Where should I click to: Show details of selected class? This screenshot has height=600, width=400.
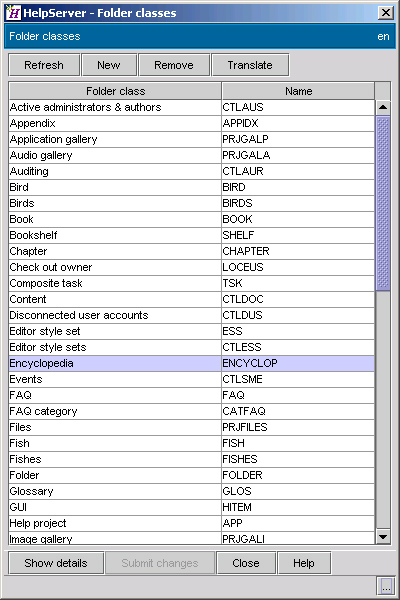coord(56,563)
